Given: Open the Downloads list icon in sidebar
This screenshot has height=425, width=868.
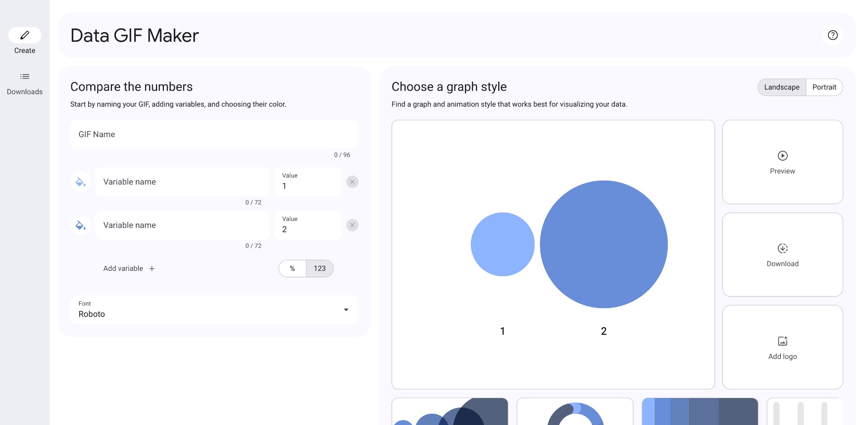Looking at the screenshot, I should 25,76.
